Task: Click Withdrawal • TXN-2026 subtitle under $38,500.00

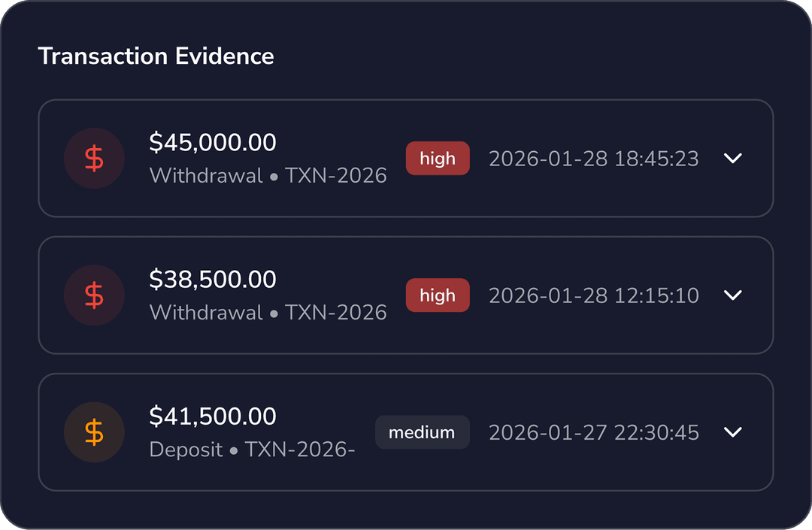Action: [268, 313]
